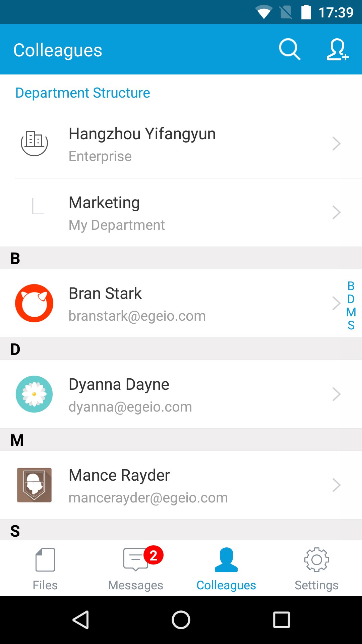Open Dyanna Dayne's row chevron
Viewport: 362px width, 644px height.
point(336,394)
